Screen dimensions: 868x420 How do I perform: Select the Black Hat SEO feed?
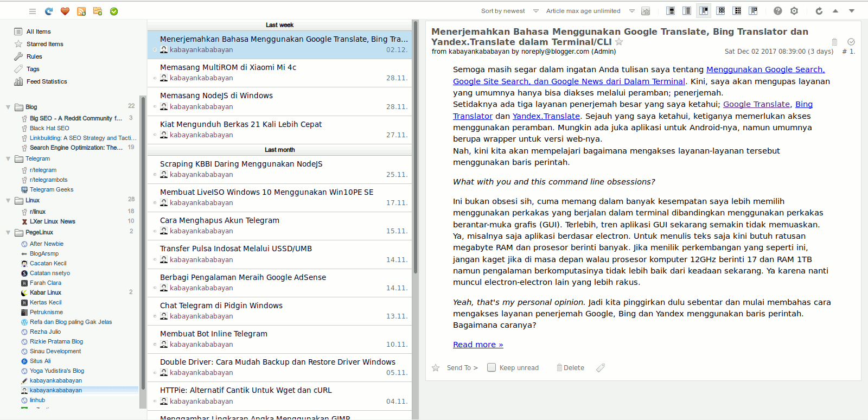(x=49, y=128)
